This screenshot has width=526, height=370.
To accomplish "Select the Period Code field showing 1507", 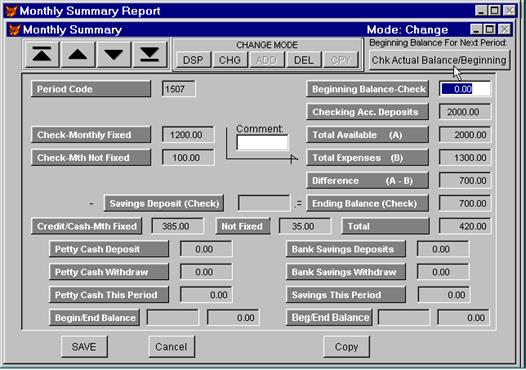I will (x=178, y=89).
